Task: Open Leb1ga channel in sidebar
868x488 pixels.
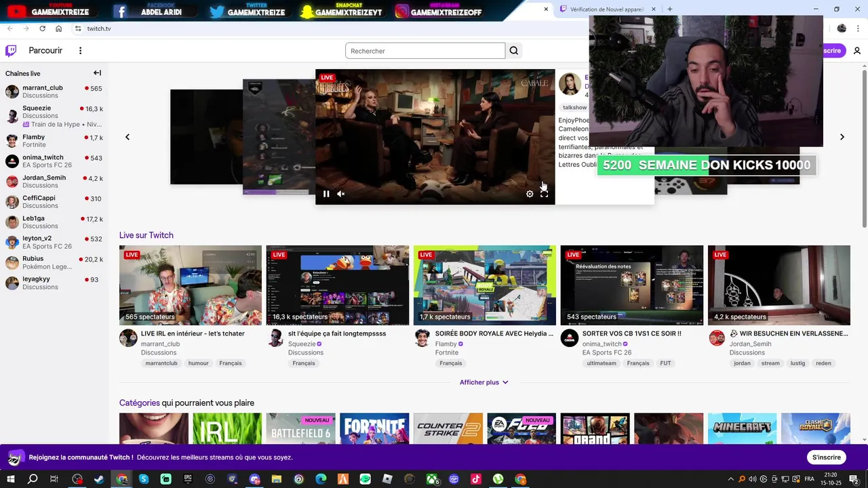Action: point(54,222)
